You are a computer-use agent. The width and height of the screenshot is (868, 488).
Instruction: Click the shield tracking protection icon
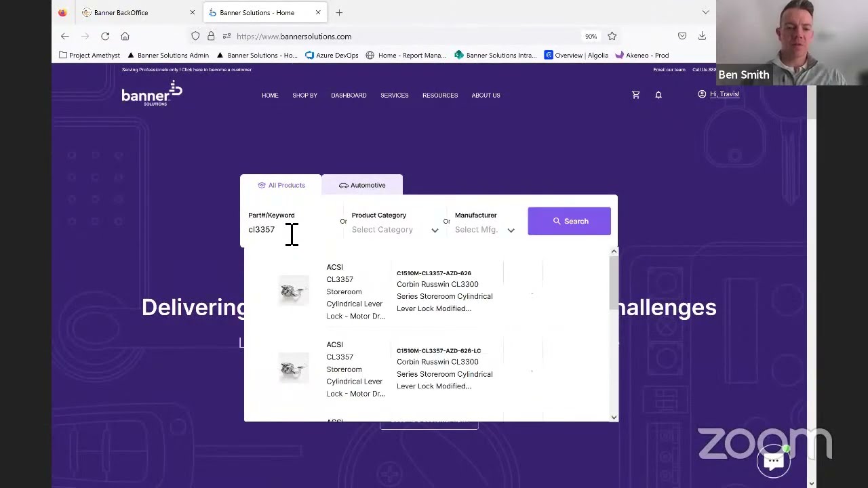[x=195, y=36]
